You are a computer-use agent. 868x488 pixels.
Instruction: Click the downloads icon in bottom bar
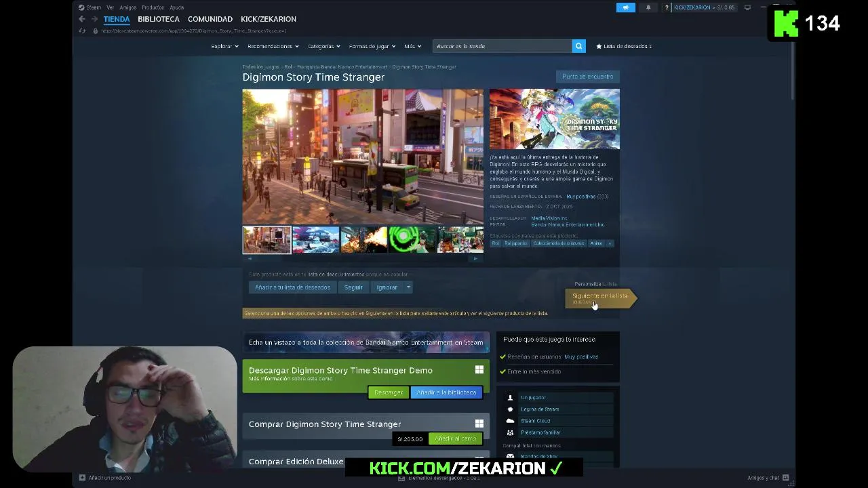(401, 478)
